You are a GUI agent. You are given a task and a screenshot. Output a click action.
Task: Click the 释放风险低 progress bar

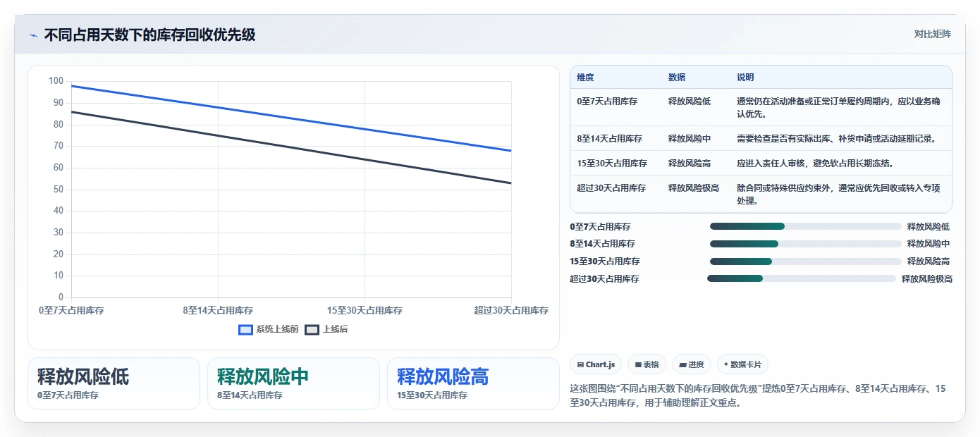point(805,226)
